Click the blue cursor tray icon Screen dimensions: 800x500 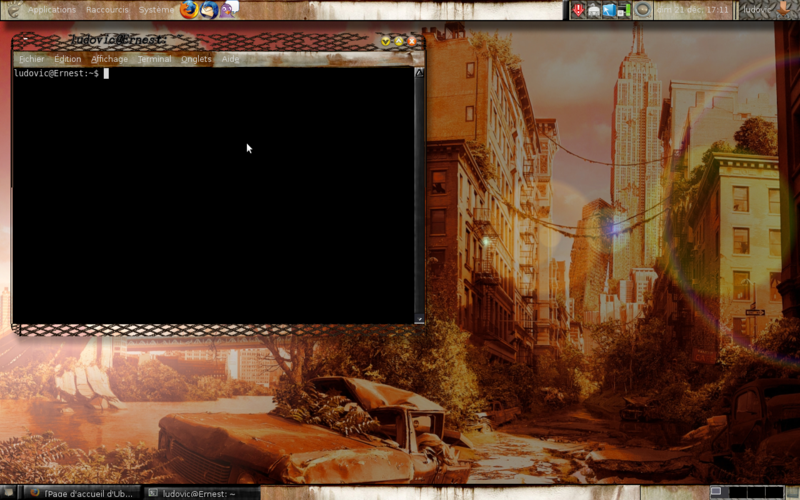click(609, 10)
